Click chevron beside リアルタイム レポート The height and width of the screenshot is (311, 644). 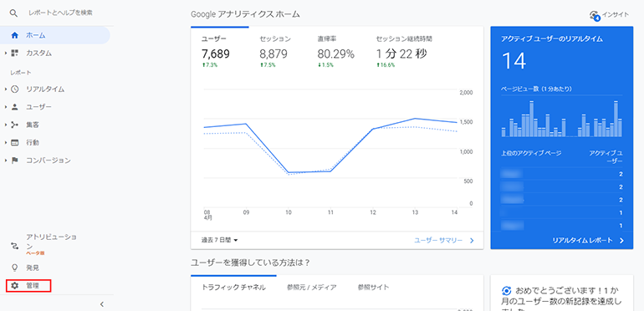click(x=621, y=241)
